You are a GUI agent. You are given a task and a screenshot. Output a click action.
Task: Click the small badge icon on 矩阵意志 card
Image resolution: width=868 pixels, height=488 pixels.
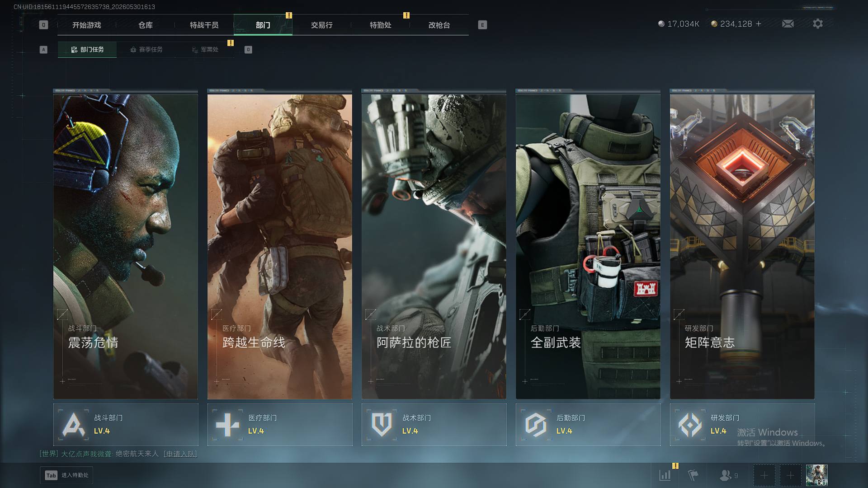[x=679, y=314]
